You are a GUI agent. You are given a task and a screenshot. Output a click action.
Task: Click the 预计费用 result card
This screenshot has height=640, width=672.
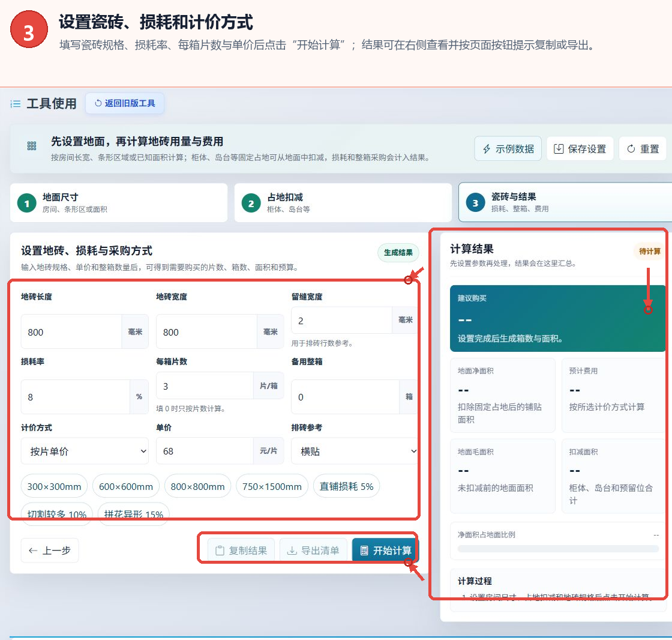614,395
